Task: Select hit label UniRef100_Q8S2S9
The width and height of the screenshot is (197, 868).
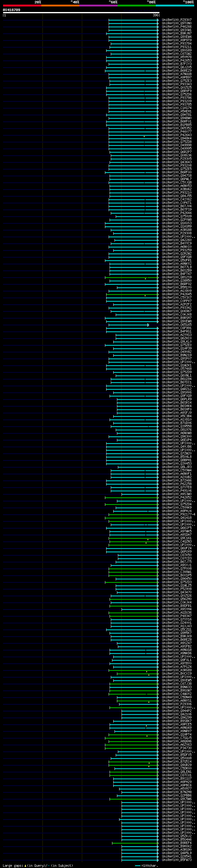Action: tap(177, 277)
